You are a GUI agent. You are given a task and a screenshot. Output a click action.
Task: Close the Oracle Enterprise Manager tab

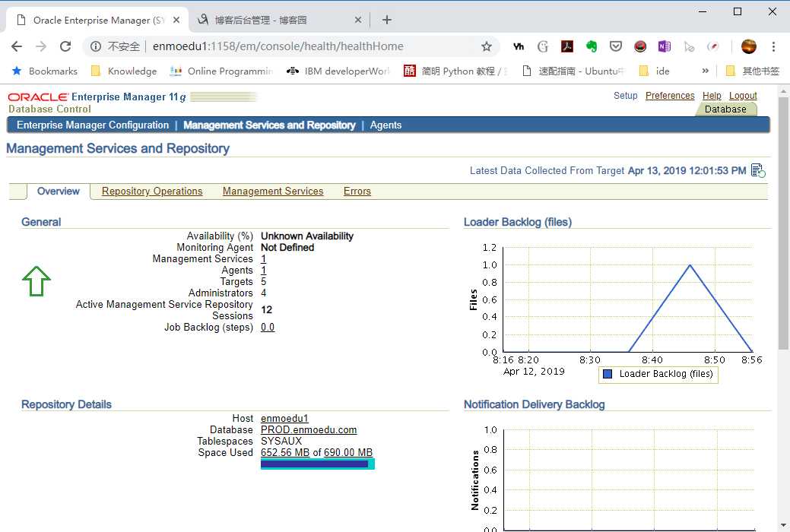pos(176,21)
